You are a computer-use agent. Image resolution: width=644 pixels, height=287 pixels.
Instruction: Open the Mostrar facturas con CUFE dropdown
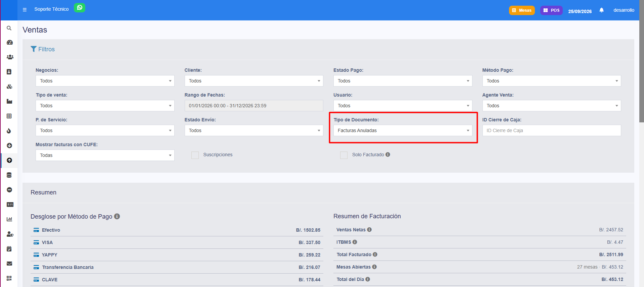[105, 155]
